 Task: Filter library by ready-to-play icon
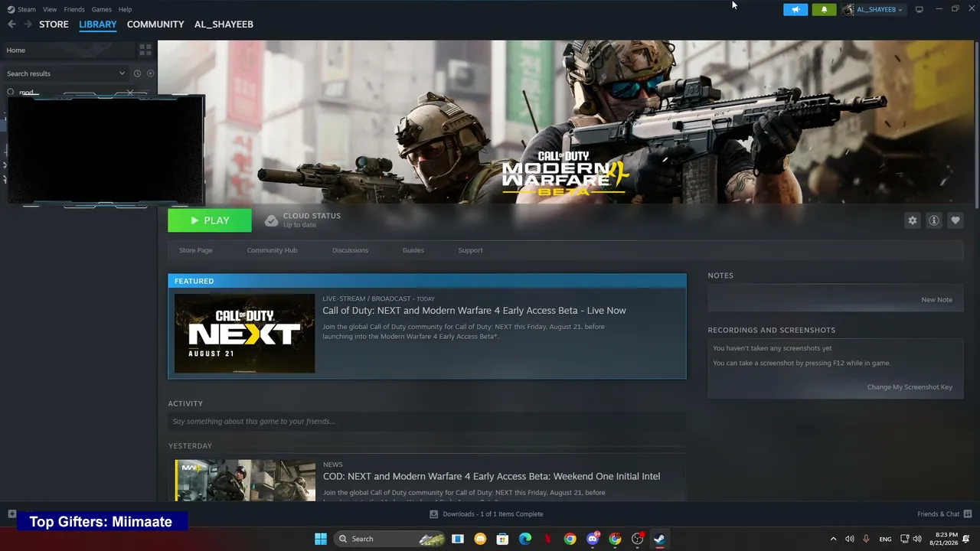tap(150, 73)
